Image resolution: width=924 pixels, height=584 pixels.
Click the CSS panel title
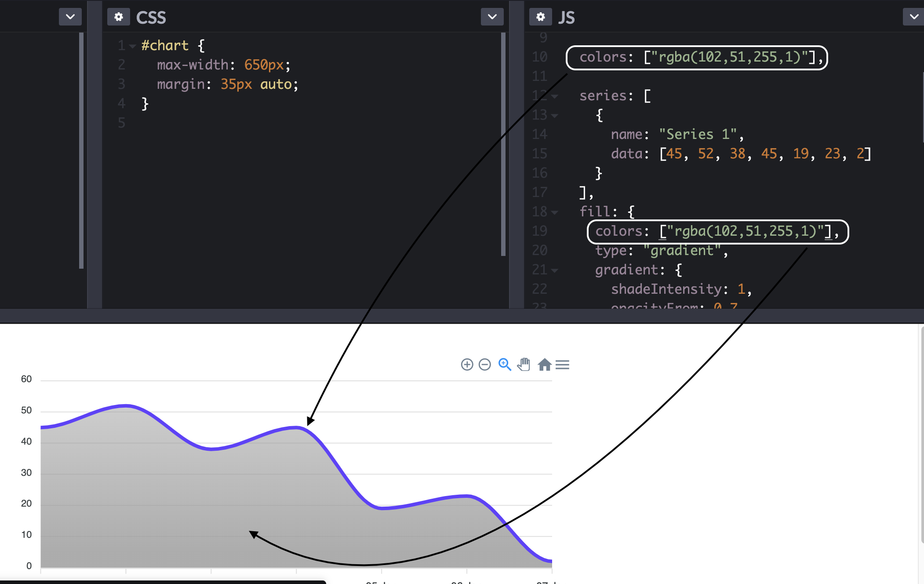151,18
